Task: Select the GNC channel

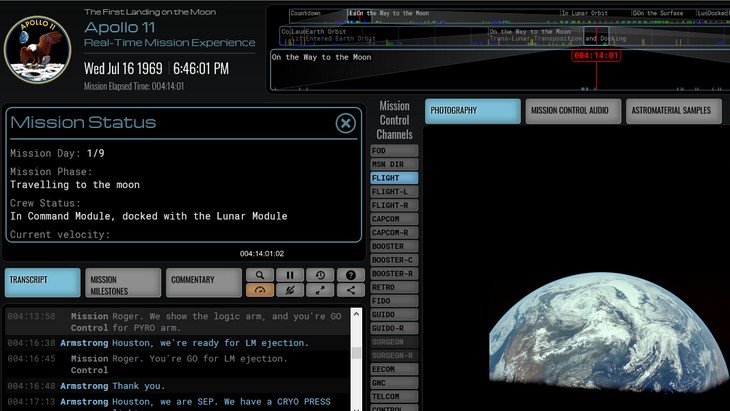Action: coord(394,383)
